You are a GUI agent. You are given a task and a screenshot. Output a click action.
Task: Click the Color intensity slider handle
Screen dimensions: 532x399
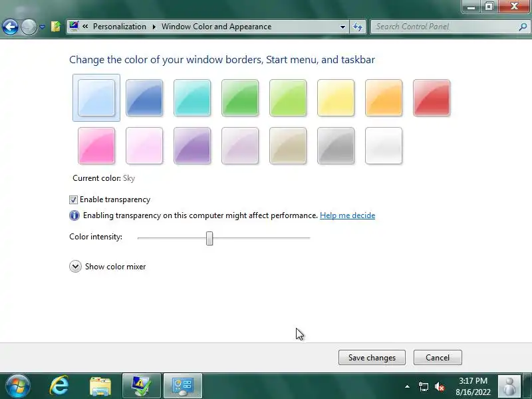coord(209,238)
